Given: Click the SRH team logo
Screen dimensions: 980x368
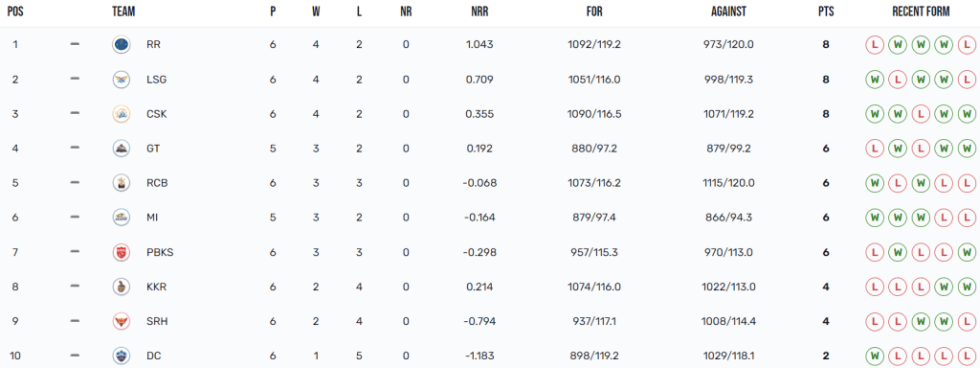Looking at the screenshot, I should click(121, 321).
